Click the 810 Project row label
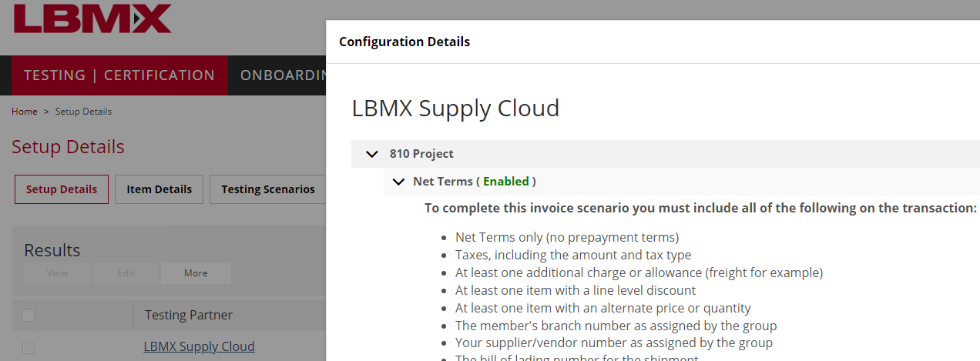Image resolution: width=980 pixels, height=361 pixels. click(421, 154)
